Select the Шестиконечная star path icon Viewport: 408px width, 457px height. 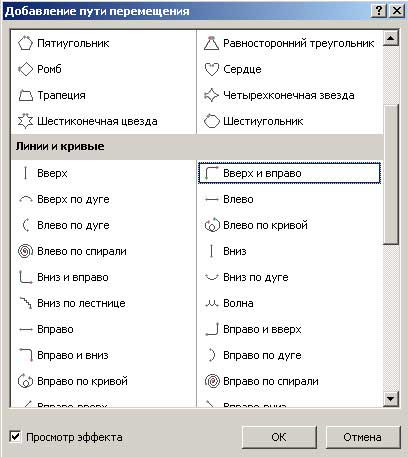tap(25, 121)
